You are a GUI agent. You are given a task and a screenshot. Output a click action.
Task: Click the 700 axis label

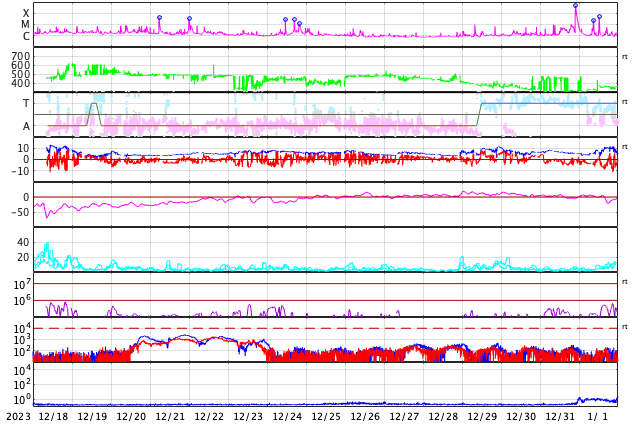click(21, 56)
